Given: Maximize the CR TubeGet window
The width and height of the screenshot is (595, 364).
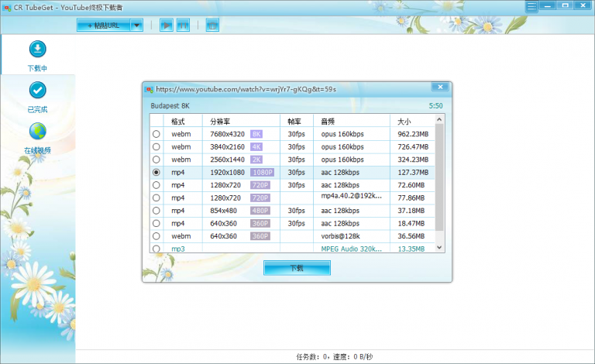Looking at the screenshot, I should pos(566,5).
